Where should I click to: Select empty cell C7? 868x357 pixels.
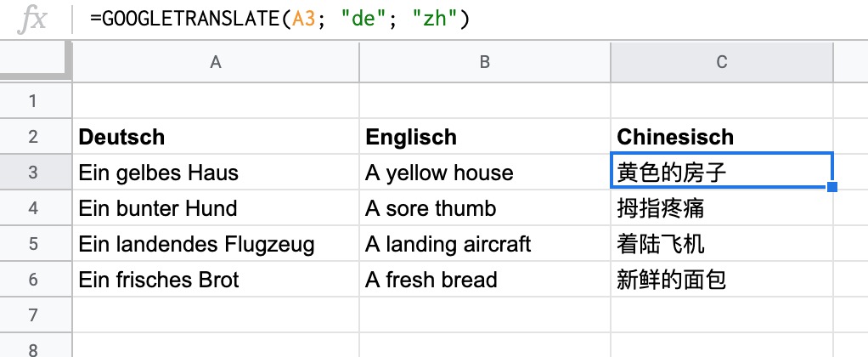click(x=722, y=314)
